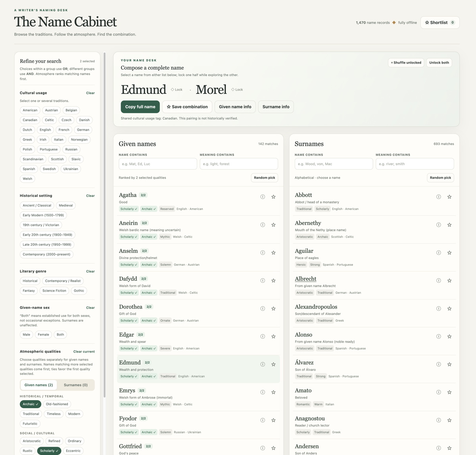Clear current atmospheric qualities
Viewport: 476px width, 455px height.
(x=84, y=352)
